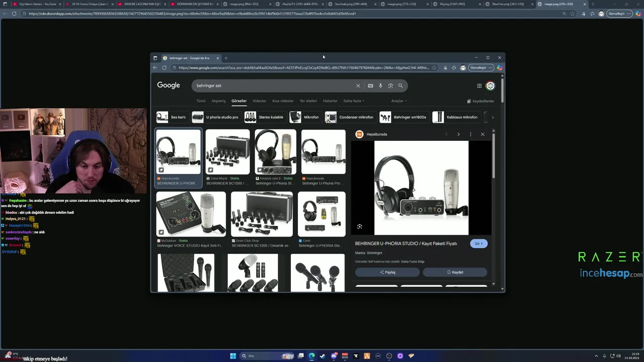Go to the Google logo homepage

[169, 85]
